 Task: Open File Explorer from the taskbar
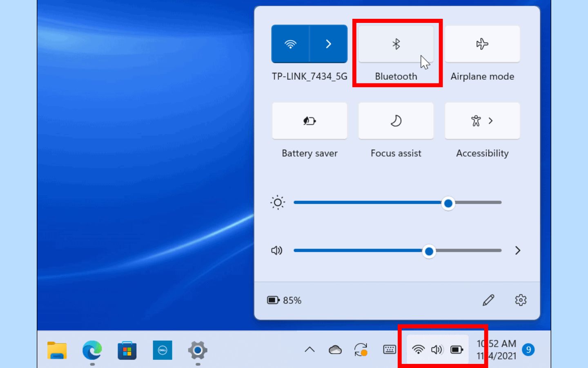[x=57, y=350]
